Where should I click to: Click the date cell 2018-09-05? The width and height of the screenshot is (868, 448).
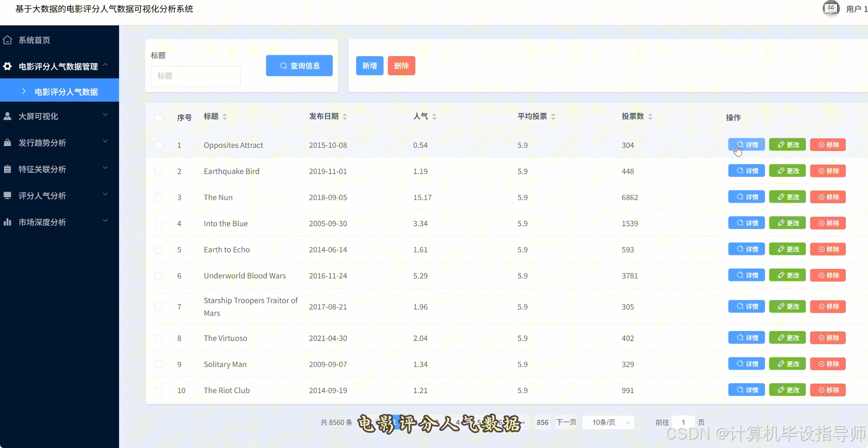(328, 198)
